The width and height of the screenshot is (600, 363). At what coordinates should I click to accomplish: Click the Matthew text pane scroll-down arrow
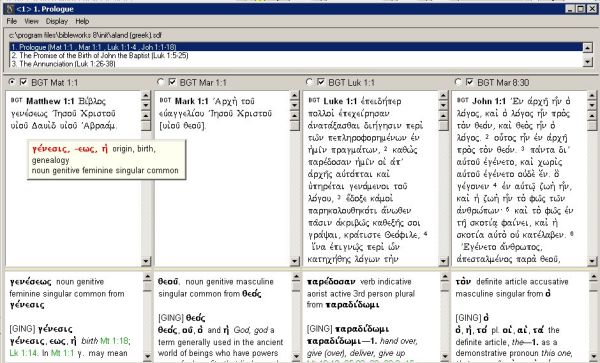(146, 261)
